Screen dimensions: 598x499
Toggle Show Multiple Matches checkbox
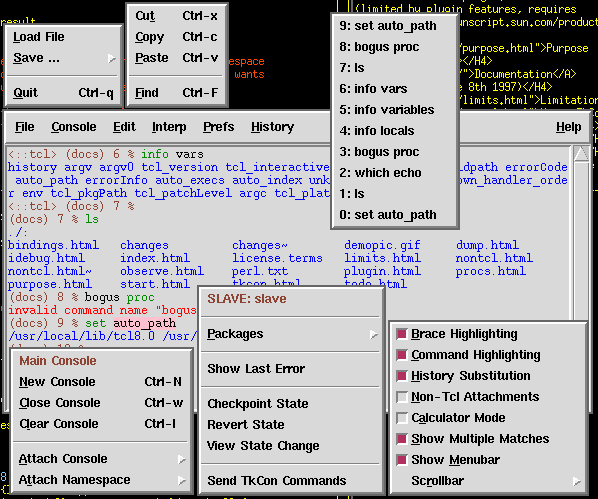(x=402, y=439)
